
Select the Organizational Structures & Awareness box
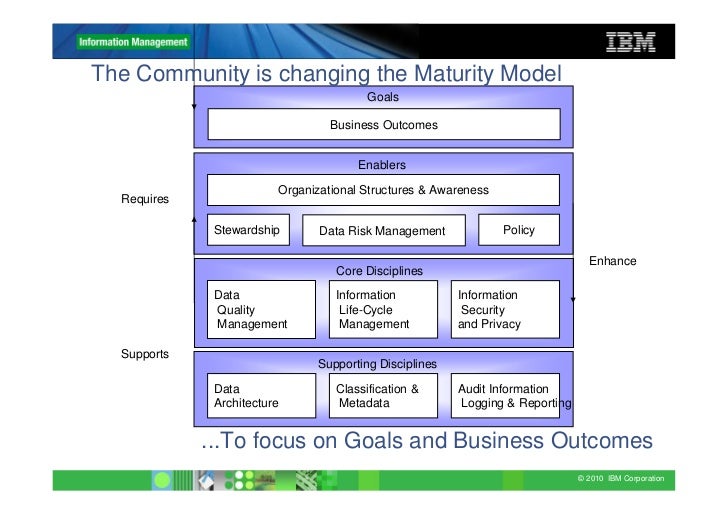(383, 190)
